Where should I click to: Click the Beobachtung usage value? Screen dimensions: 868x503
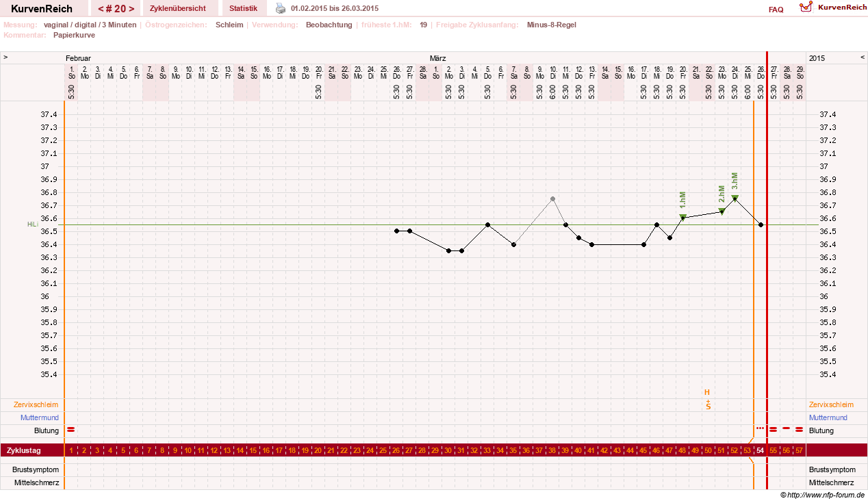(329, 25)
